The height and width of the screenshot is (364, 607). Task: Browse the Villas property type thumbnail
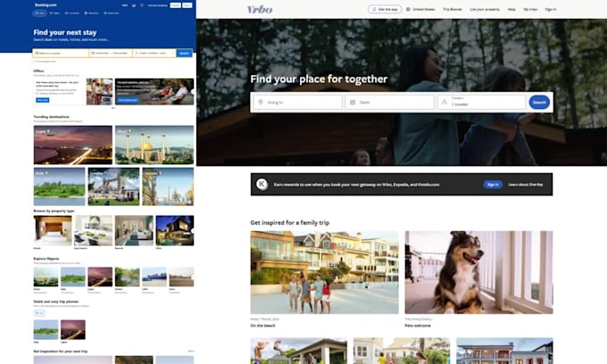pyautogui.click(x=175, y=230)
